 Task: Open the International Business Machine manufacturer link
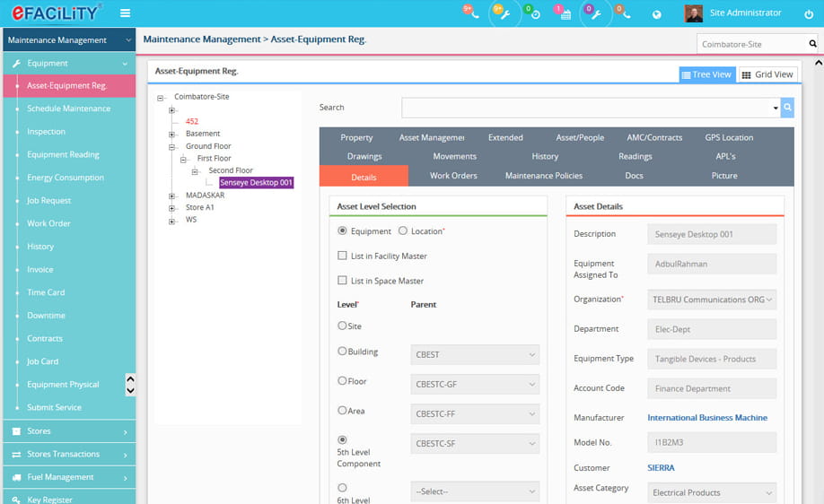(x=707, y=418)
